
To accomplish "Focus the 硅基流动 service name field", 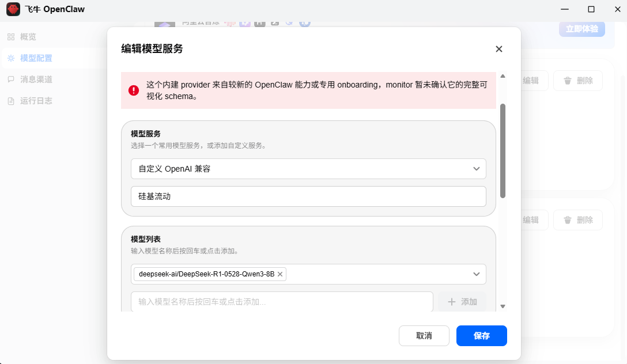I will [308, 196].
